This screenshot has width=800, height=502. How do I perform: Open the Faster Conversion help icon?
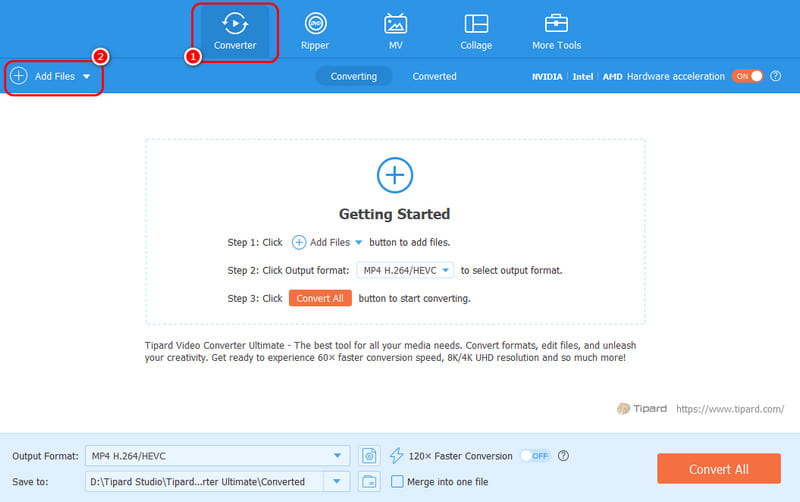tap(563, 456)
